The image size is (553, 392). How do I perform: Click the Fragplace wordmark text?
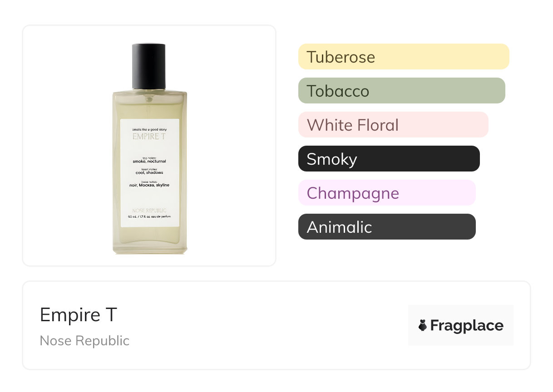click(467, 326)
